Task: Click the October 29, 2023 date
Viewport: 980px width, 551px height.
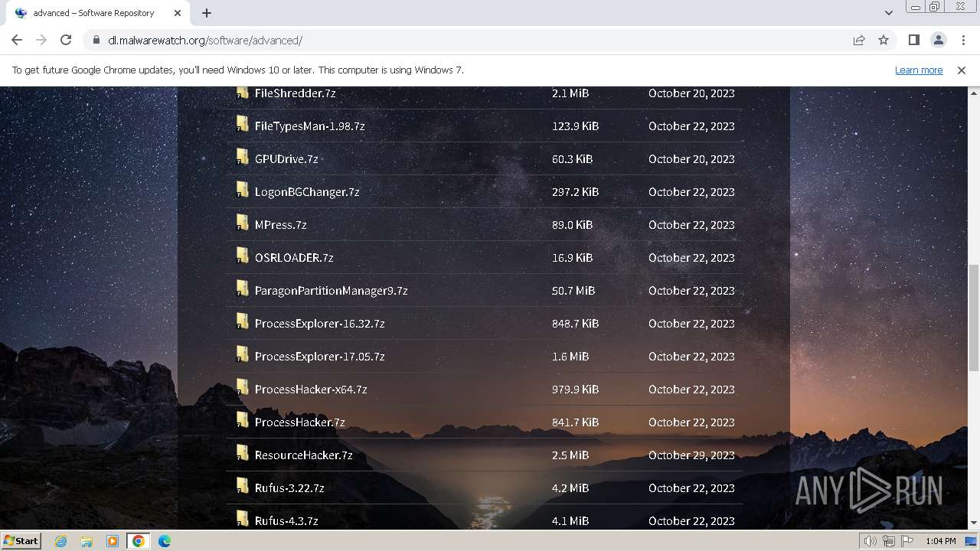Action: tap(691, 455)
